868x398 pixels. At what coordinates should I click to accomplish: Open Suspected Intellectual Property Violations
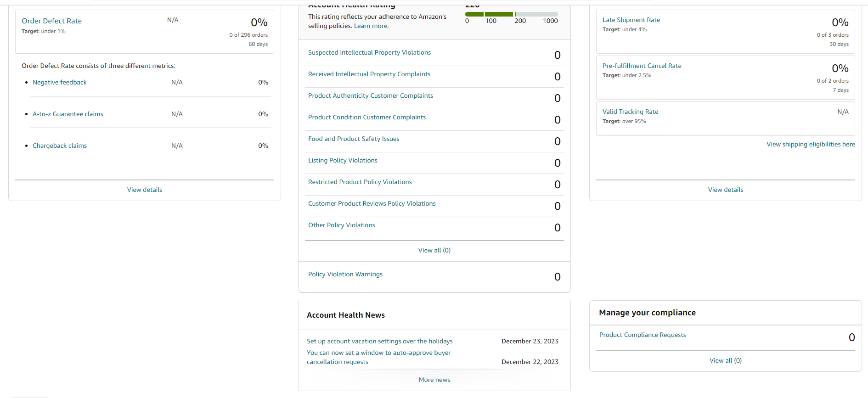369,53
